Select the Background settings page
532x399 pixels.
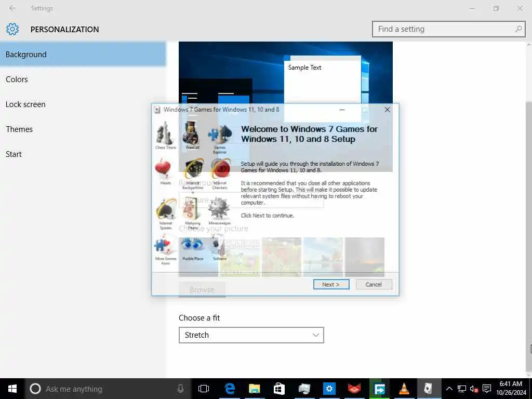point(83,54)
